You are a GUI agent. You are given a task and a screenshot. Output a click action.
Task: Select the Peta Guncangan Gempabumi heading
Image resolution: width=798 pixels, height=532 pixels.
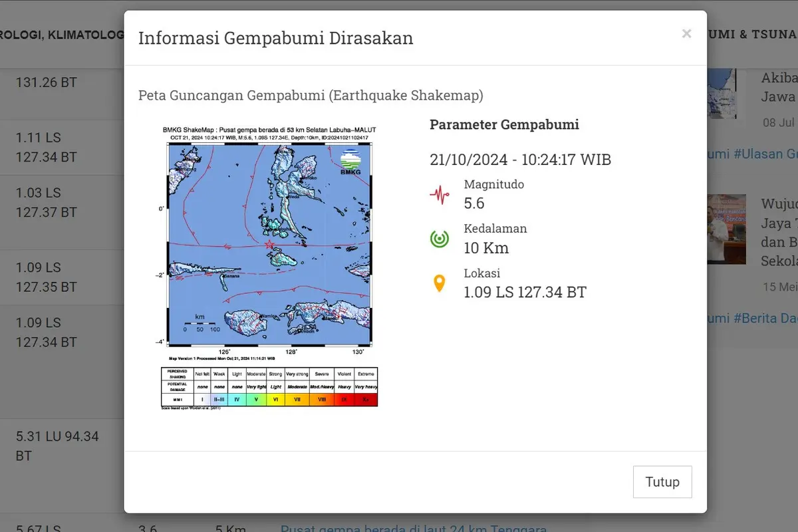coord(311,95)
